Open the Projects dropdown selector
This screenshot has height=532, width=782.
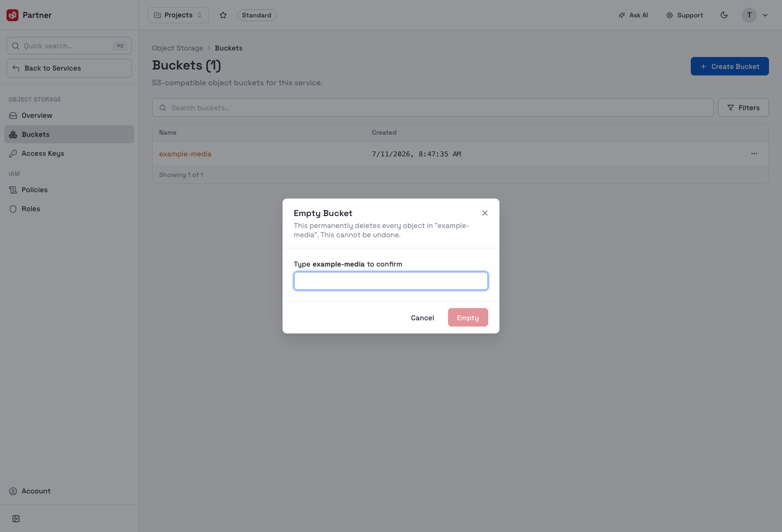pyautogui.click(x=178, y=15)
